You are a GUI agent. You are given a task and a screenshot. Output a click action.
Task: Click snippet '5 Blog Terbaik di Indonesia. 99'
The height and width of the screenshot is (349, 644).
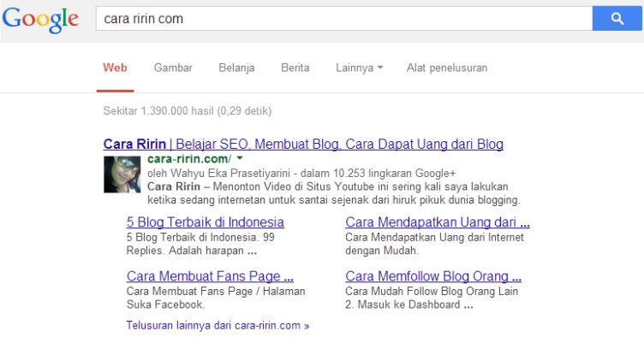point(200,237)
